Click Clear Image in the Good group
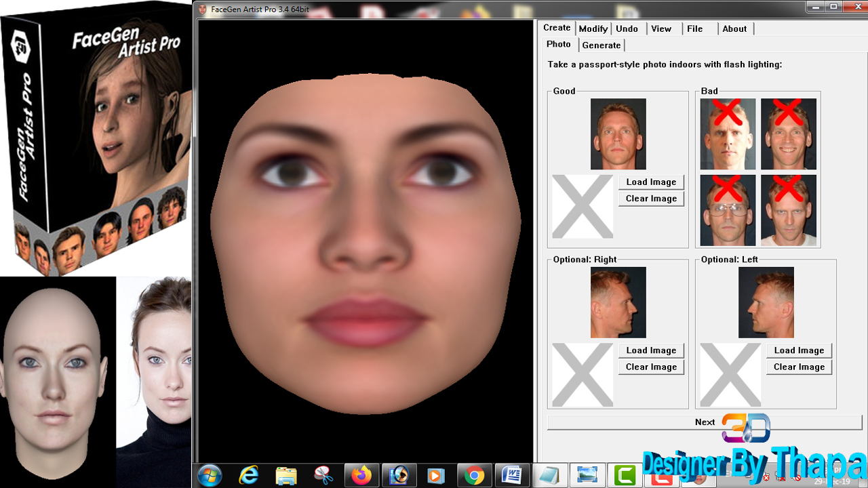Viewport: 868px width, 488px height. [x=651, y=199]
